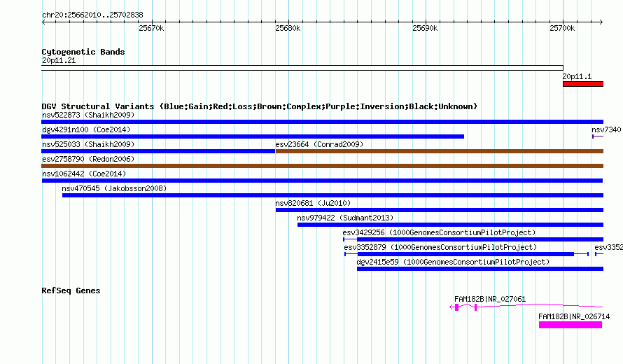This screenshot has width=623, height=364.
Task: Click the esv23664 (Conrad2009) label
Action: coord(319,144)
